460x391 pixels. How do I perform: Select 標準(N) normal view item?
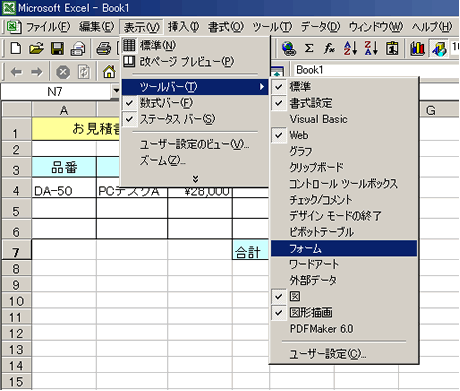pos(194,45)
